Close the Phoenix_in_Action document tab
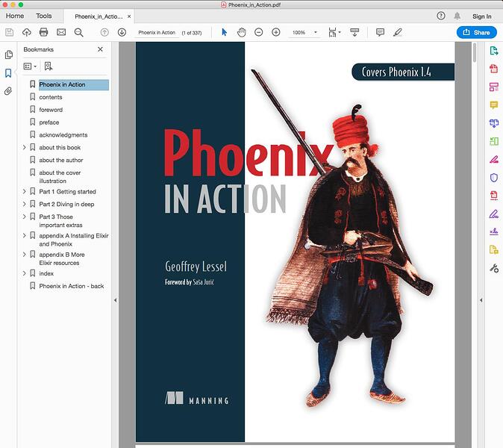 (x=129, y=16)
